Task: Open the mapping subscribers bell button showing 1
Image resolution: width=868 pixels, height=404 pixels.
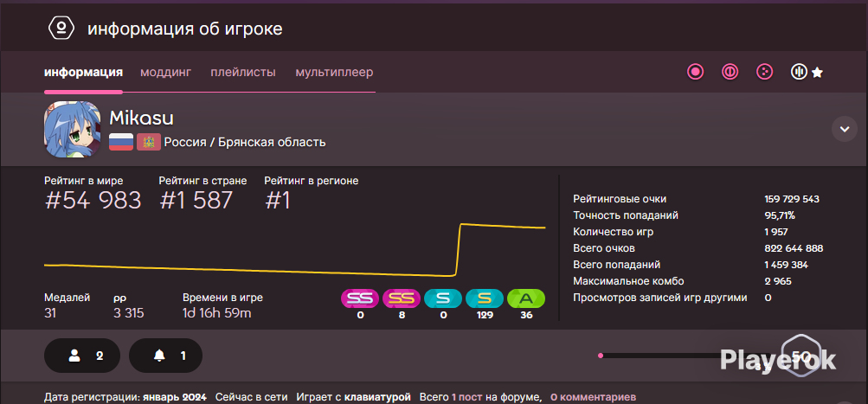Action: click(x=165, y=356)
